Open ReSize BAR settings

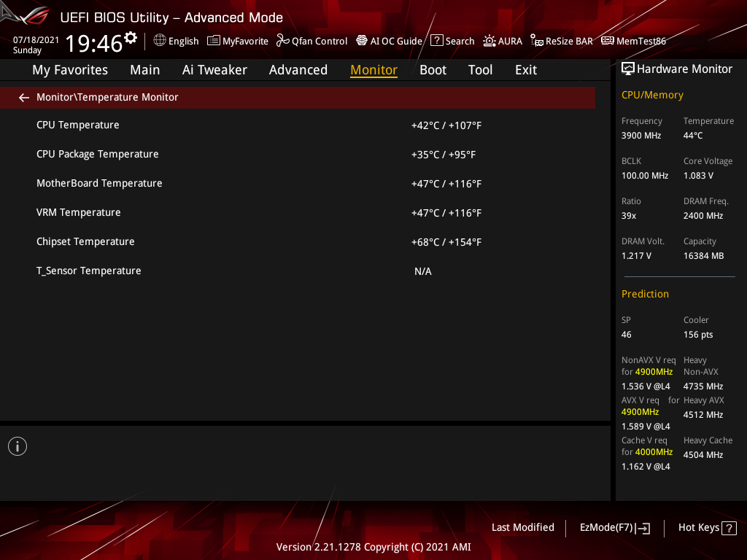[x=561, y=41]
